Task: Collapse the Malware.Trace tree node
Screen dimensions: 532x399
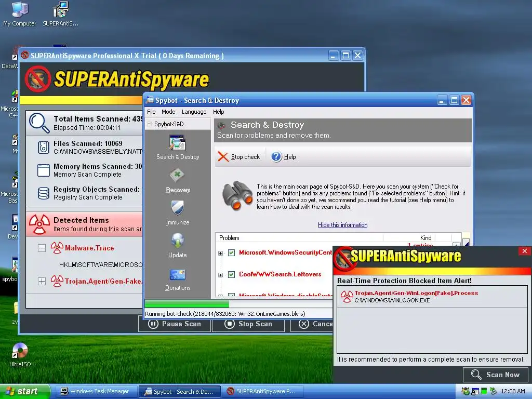Action: 42,248
